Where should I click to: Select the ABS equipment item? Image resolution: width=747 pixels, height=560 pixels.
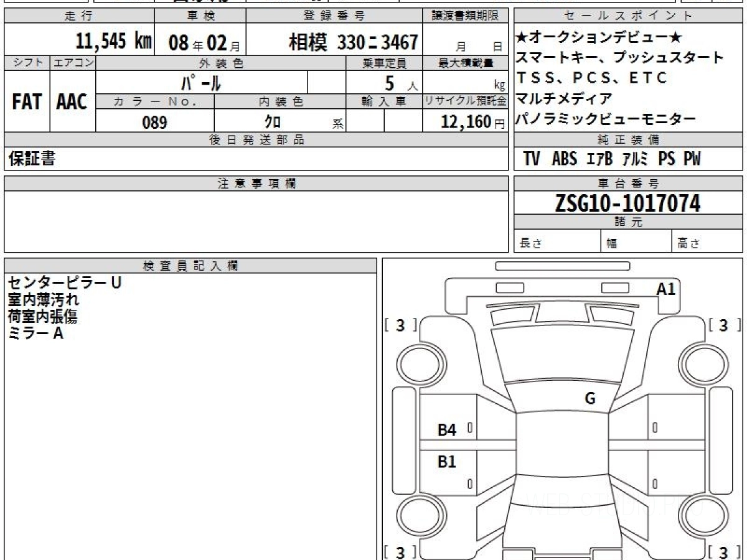point(564,159)
